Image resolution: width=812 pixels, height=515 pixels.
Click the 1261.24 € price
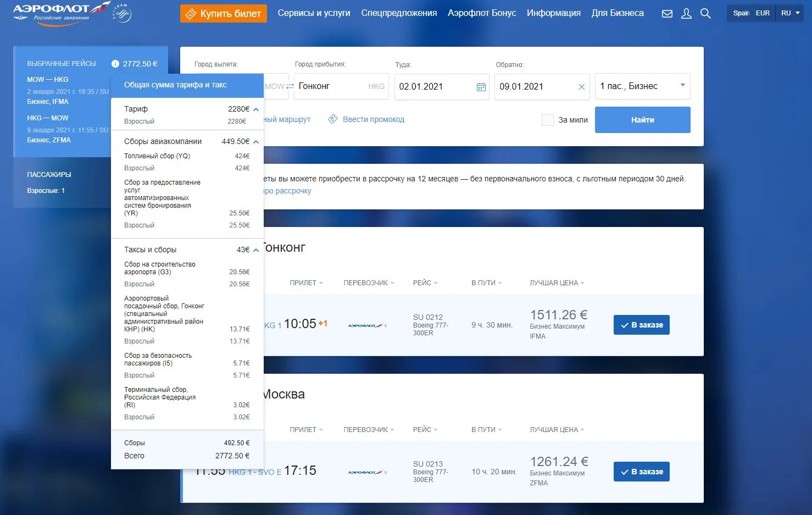(559, 462)
